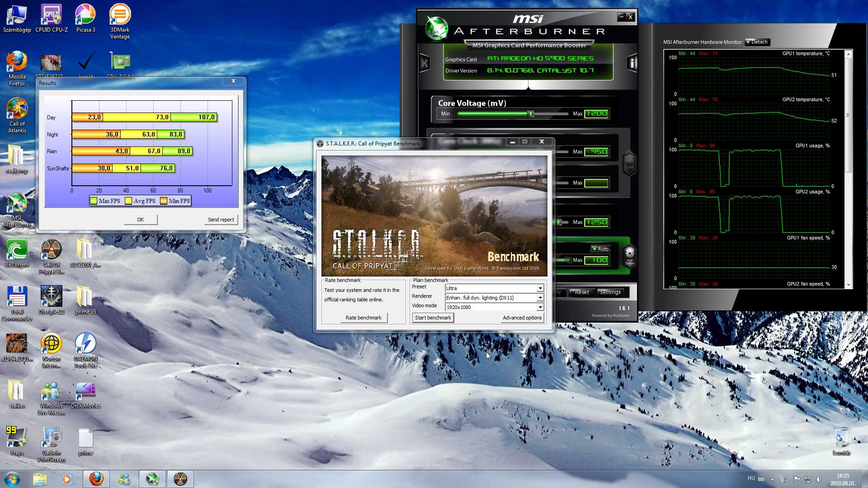This screenshot has width=868, height=488.
Task: Open Windows Explorer from the taskbar
Action: click(40, 479)
